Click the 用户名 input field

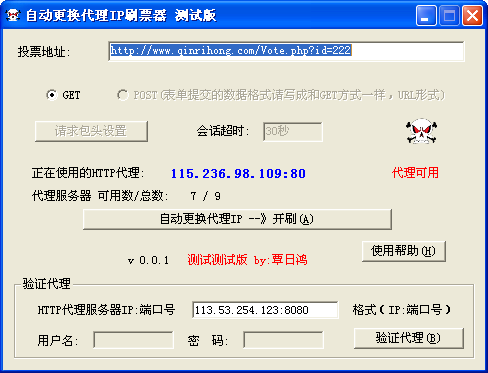tap(133, 340)
